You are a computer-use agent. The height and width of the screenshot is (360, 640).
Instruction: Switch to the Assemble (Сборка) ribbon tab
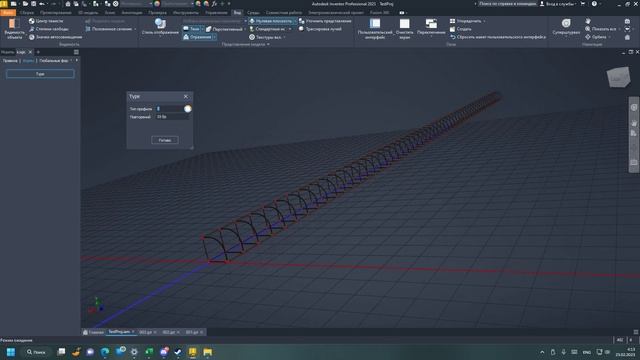point(27,13)
